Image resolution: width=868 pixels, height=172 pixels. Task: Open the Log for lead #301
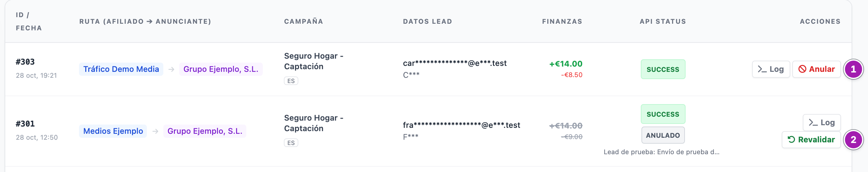(x=822, y=123)
